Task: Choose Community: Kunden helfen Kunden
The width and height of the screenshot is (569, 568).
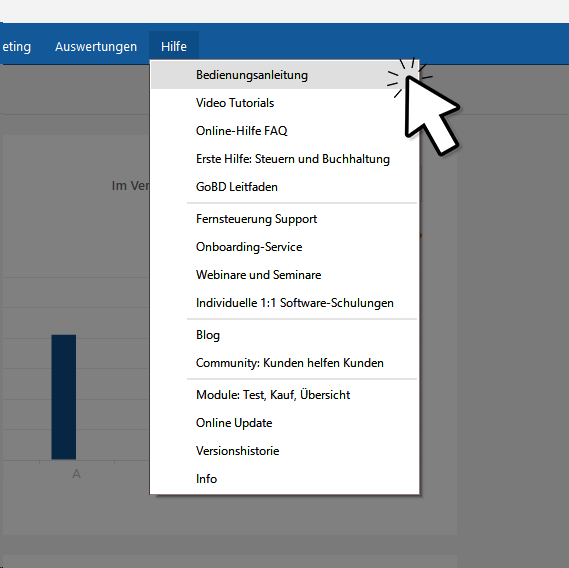Action: pyautogui.click(x=285, y=363)
